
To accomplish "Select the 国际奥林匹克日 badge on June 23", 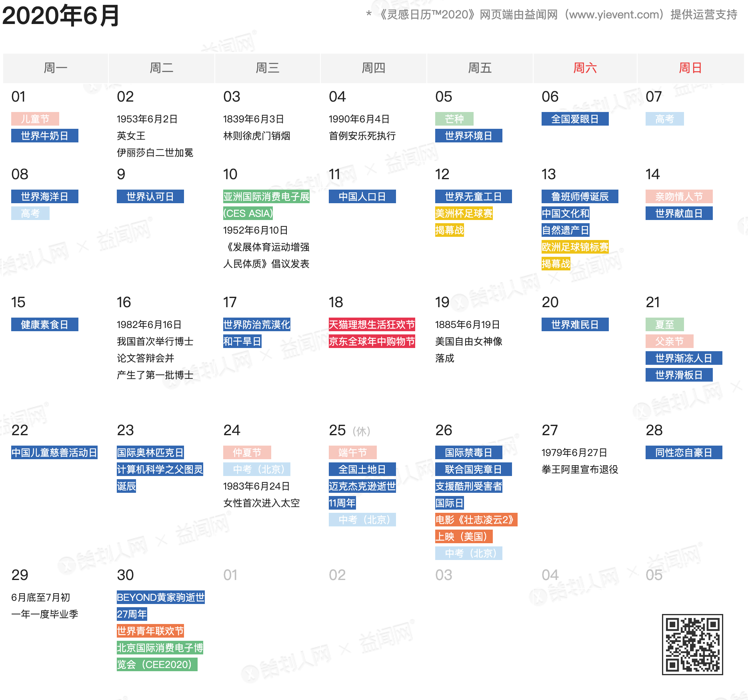I will coord(150,453).
